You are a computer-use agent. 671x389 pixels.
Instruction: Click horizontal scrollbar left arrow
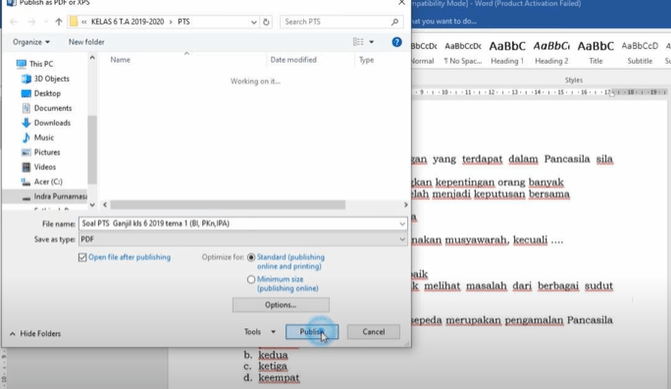105,205
